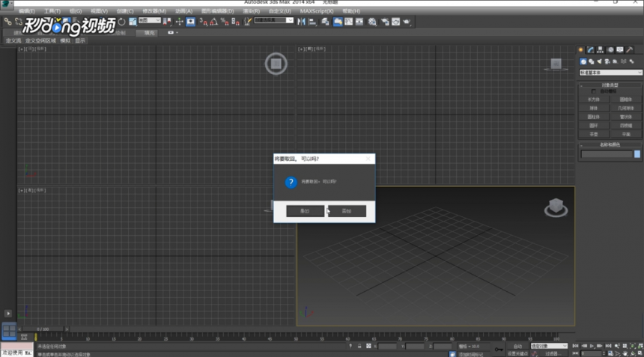Open the named selection sets dropdown

[273, 20]
